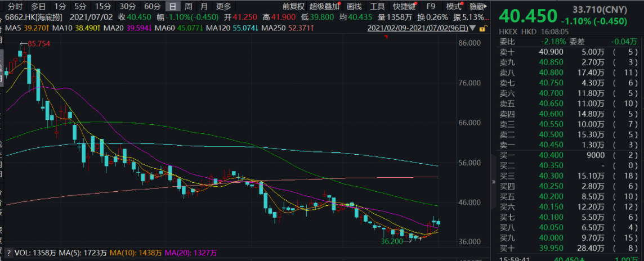Click stock name 6862.HK[海底捞]
644x261 pixels.
coord(34,17)
